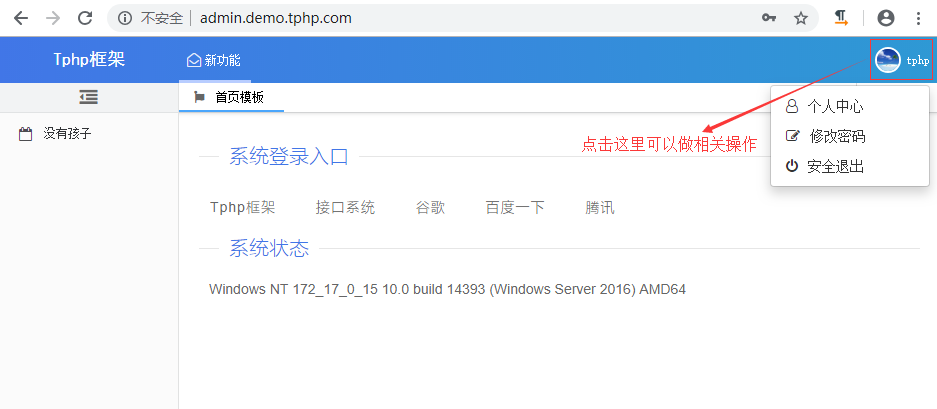Choose 个人中心 from the user menu
The image size is (937, 409).
pos(850,106)
